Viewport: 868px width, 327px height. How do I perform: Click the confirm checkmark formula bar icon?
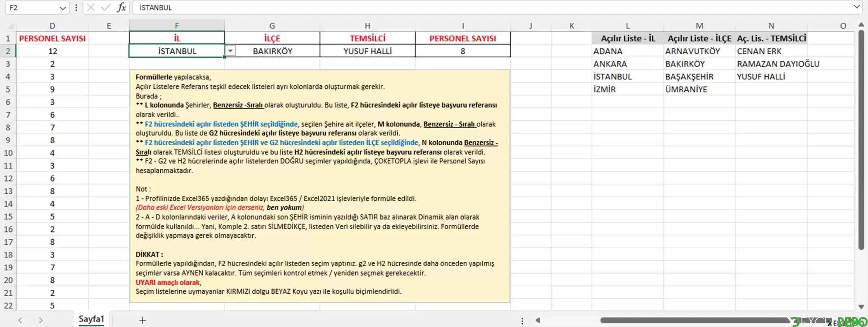click(x=106, y=7)
